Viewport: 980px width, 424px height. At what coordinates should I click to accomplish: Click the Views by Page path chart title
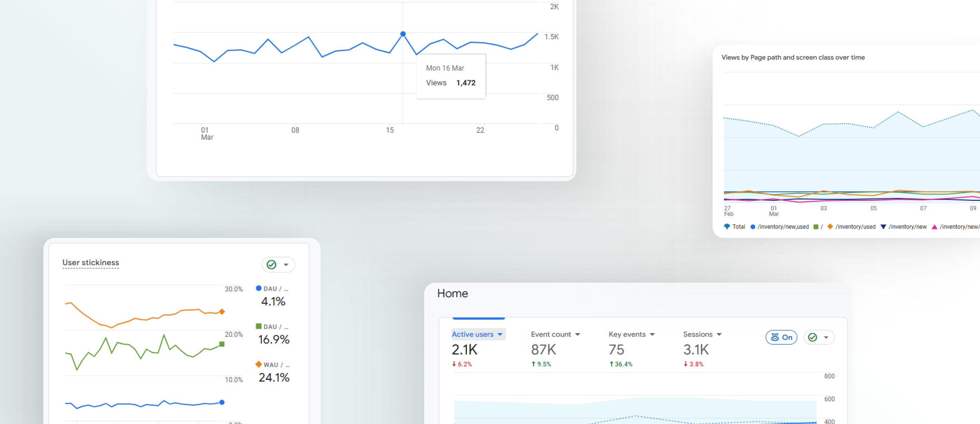pos(793,57)
